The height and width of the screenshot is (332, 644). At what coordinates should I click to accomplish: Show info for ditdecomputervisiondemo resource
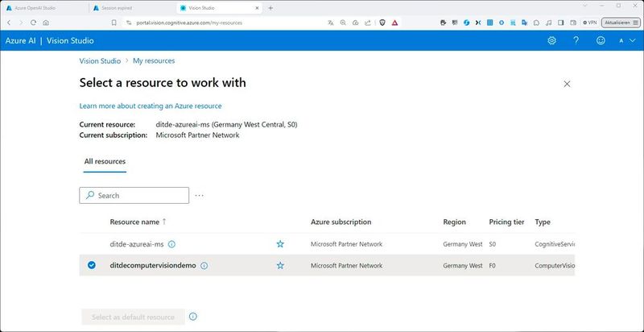[204, 266]
